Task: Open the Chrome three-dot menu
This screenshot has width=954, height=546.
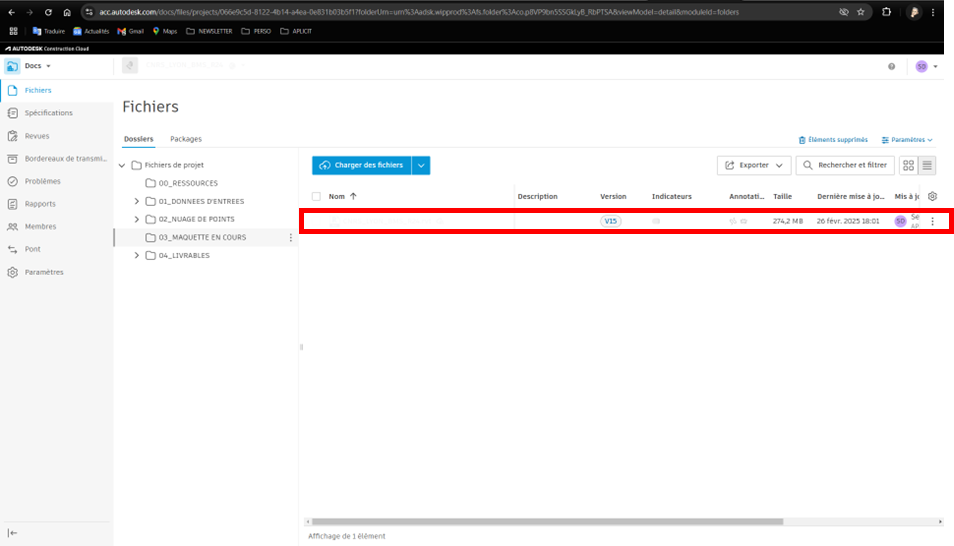Action: (933, 12)
